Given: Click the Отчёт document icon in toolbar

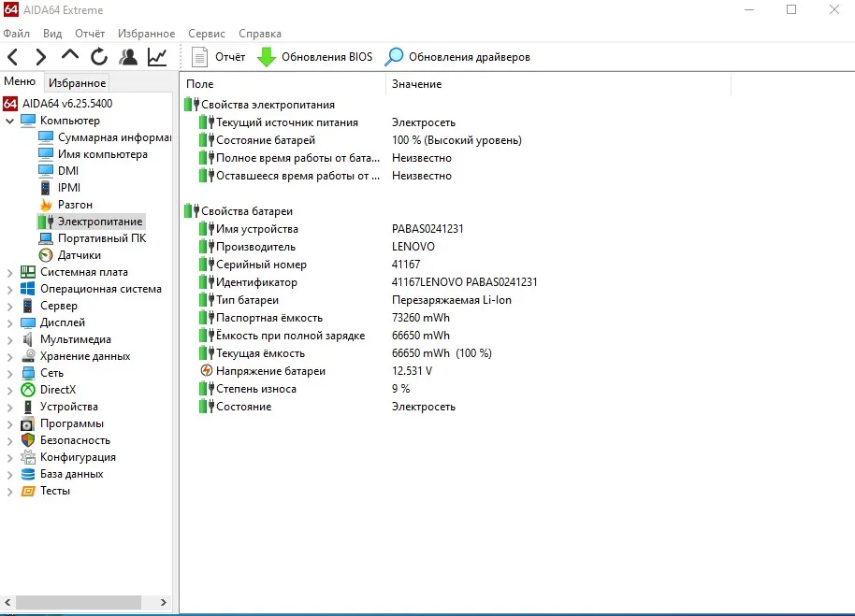Looking at the screenshot, I should [199, 57].
